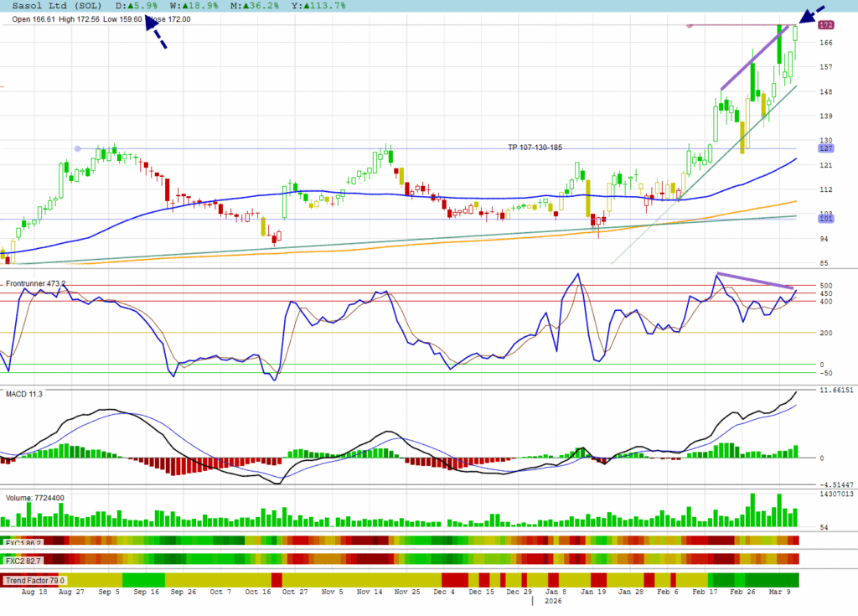Click the FXC1 86.2 heatmap label
Image resolution: width=858 pixels, height=616 pixels.
click(23, 541)
